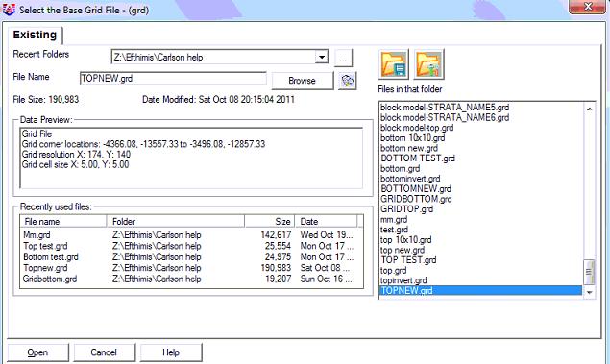This screenshot has width=610, height=364.
Task: Select Bottom test.grd in recently used files
Action: pyautogui.click(x=51, y=257)
